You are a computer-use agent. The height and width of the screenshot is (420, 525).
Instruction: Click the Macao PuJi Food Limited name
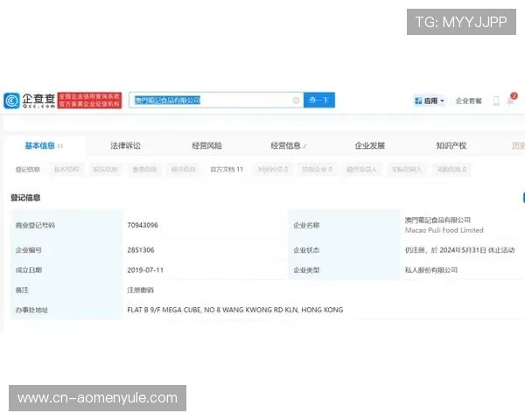point(444,230)
